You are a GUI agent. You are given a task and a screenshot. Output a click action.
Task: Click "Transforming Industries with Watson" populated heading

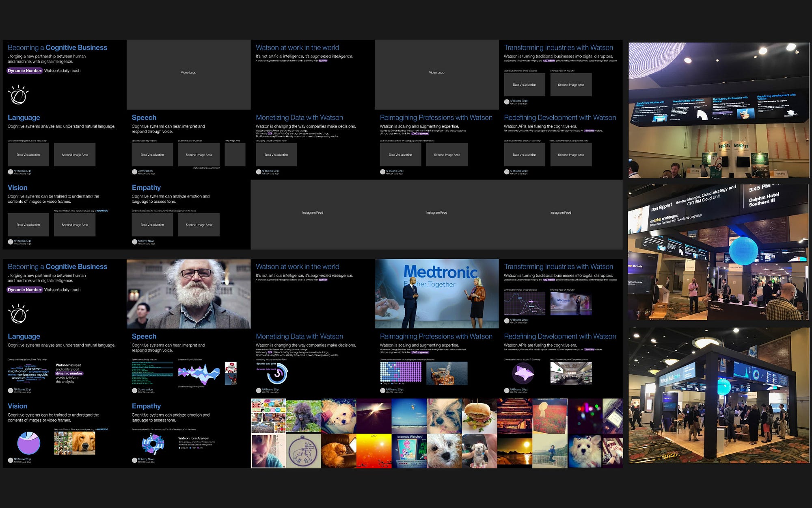pyautogui.click(x=558, y=267)
